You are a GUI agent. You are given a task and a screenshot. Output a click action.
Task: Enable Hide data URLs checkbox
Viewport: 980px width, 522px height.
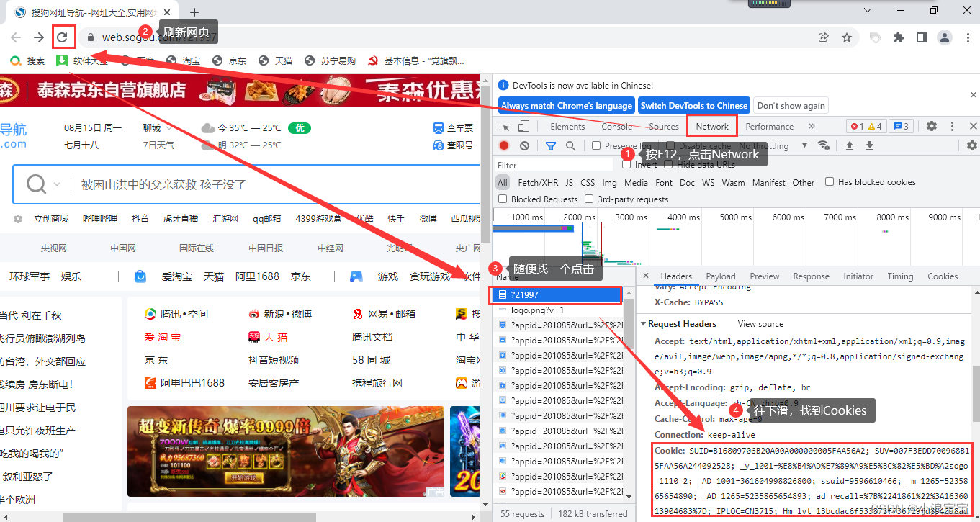(668, 164)
